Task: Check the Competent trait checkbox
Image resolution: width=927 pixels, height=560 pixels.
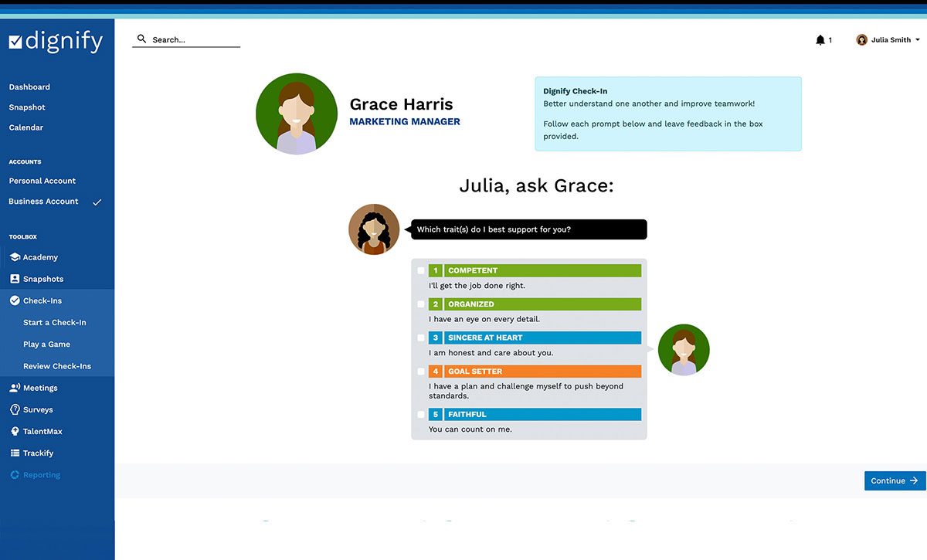Action: point(421,271)
